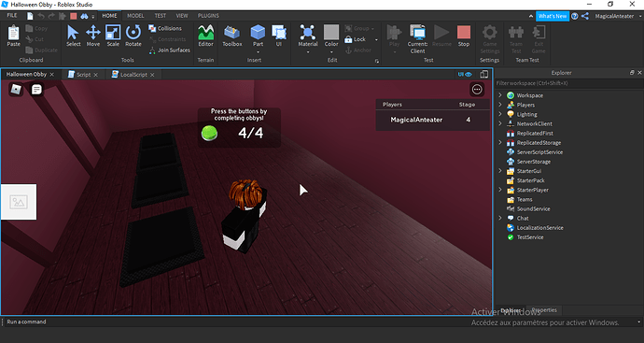Viewport: 644px width, 343px height.
Task: Click the binoculars find icon
Action: 84,16
